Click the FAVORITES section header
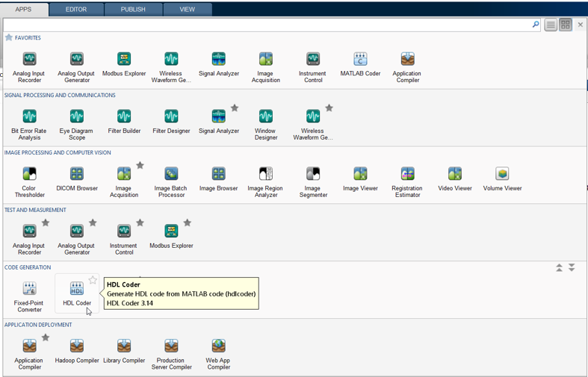 [28, 38]
